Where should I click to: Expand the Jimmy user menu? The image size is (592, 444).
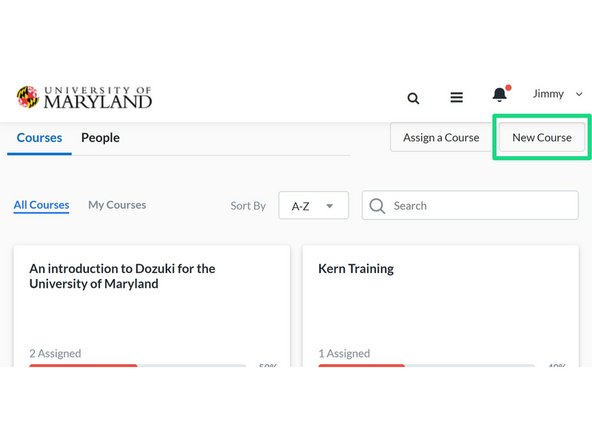tap(557, 94)
